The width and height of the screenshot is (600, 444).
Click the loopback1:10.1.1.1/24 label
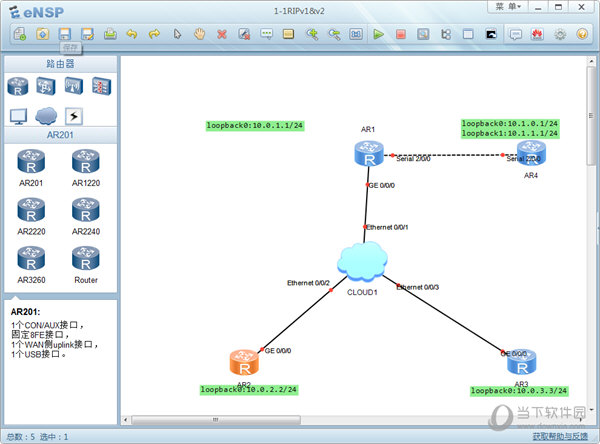pos(510,134)
